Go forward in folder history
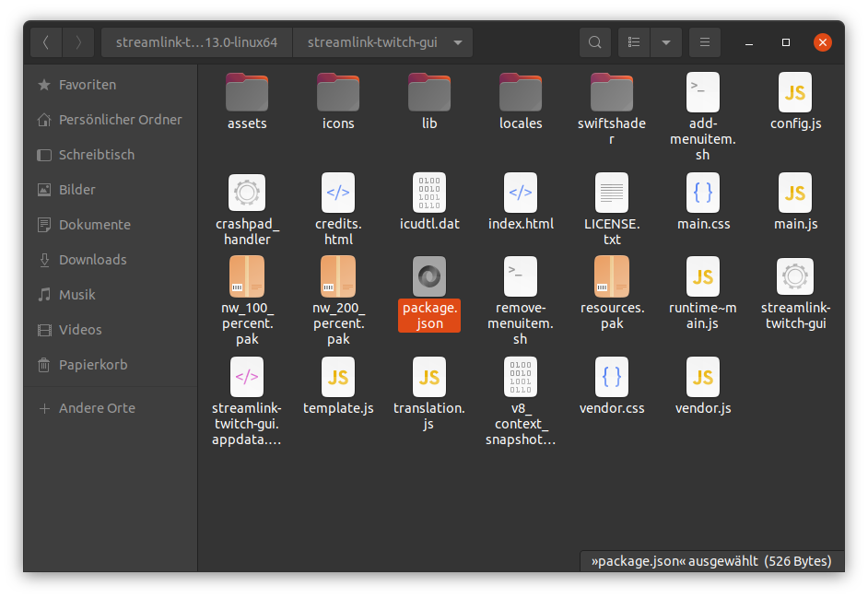Viewport: 868px width, 598px height. [x=78, y=42]
